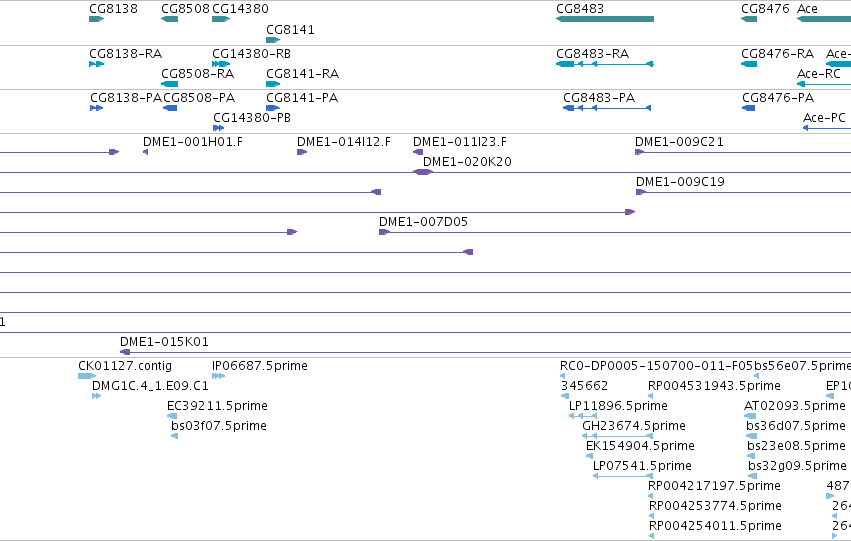Select the DME1-020K20 clone glyph
Image resolution: width=851 pixels, height=541 pixels.
pos(423,172)
